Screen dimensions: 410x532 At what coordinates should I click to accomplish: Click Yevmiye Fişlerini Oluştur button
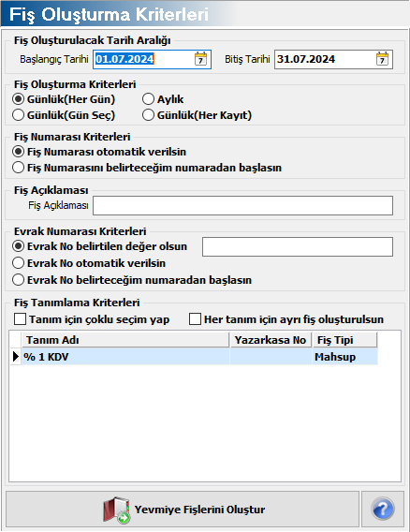(183, 509)
